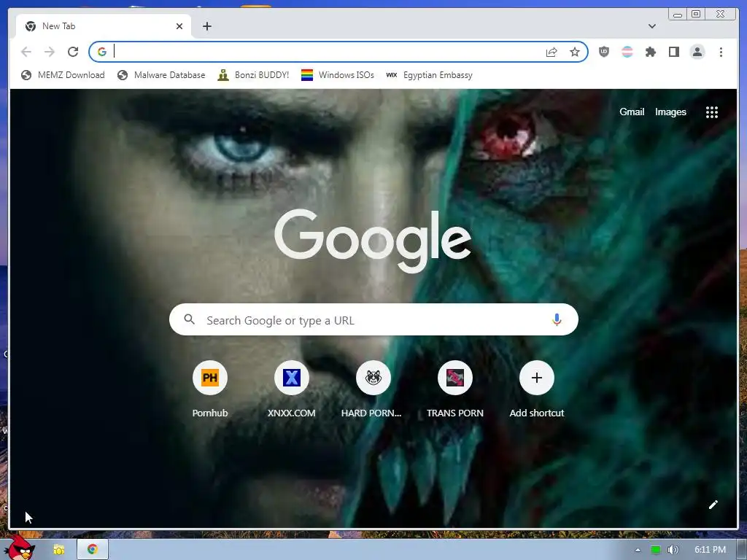Open the striped flag extension icon
747x560 pixels.
click(627, 52)
